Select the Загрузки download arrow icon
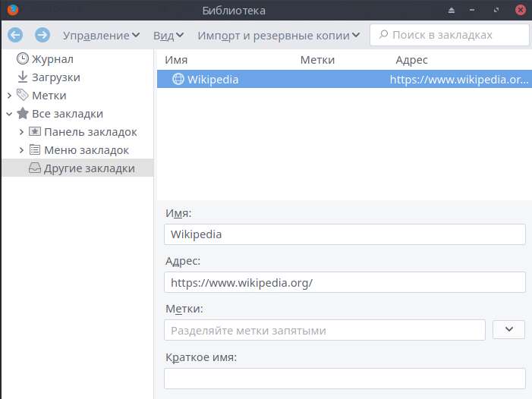This screenshot has width=532, height=399. (23, 77)
